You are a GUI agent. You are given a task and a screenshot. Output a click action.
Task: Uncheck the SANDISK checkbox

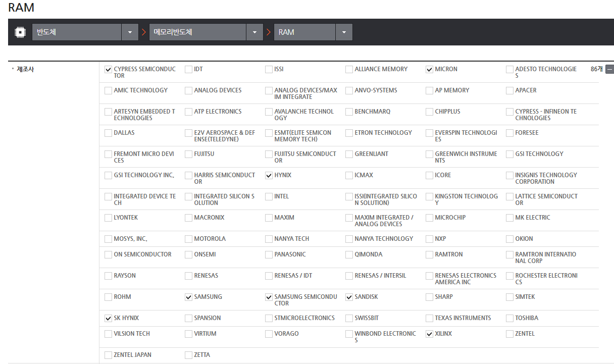click(349, 297)
